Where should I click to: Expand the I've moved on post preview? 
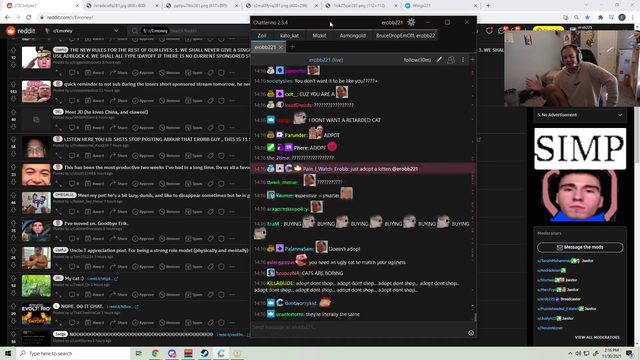point(59,239)
